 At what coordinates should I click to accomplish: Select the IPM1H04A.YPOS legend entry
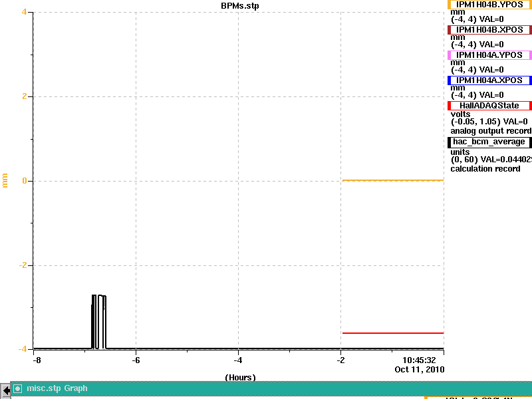click(x=489, y=55)
